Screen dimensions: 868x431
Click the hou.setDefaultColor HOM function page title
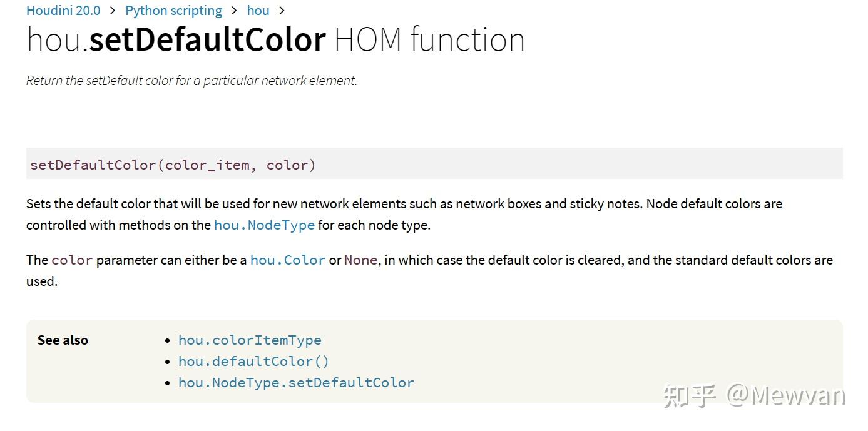click(275, 40)
